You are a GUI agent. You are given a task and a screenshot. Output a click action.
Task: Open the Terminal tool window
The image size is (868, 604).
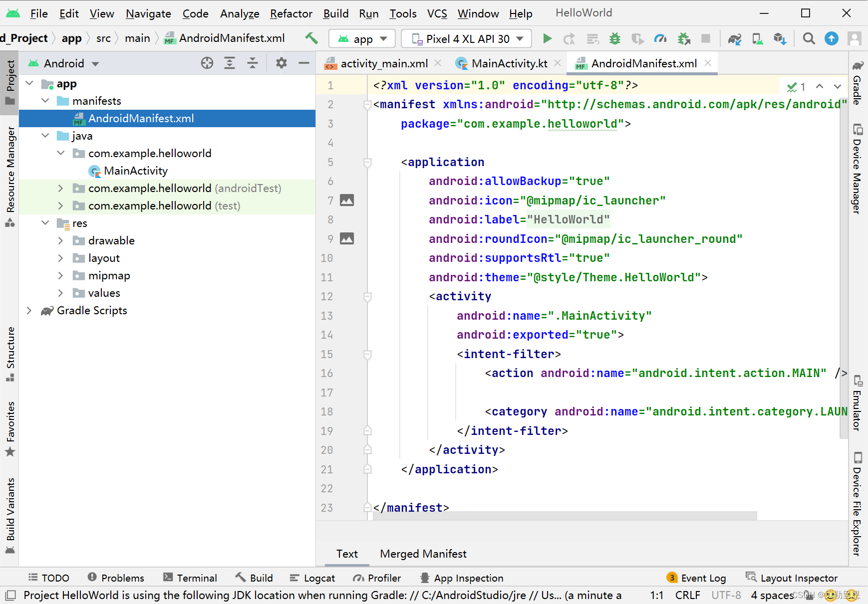190,578
